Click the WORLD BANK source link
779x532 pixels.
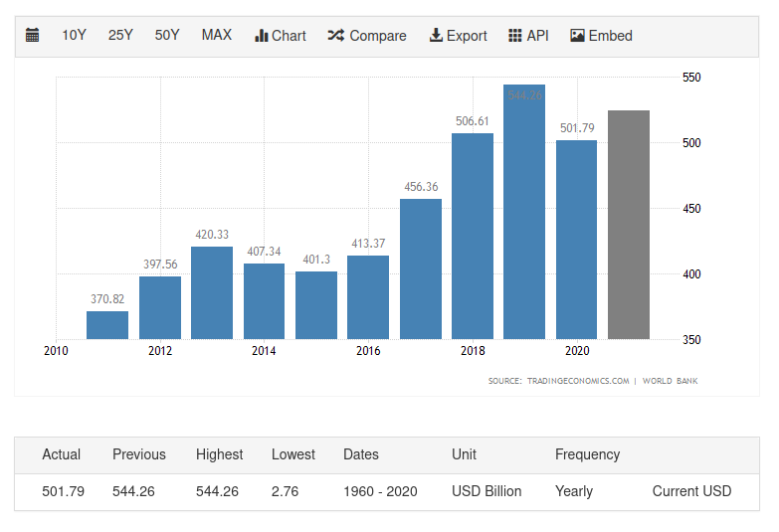670,381
